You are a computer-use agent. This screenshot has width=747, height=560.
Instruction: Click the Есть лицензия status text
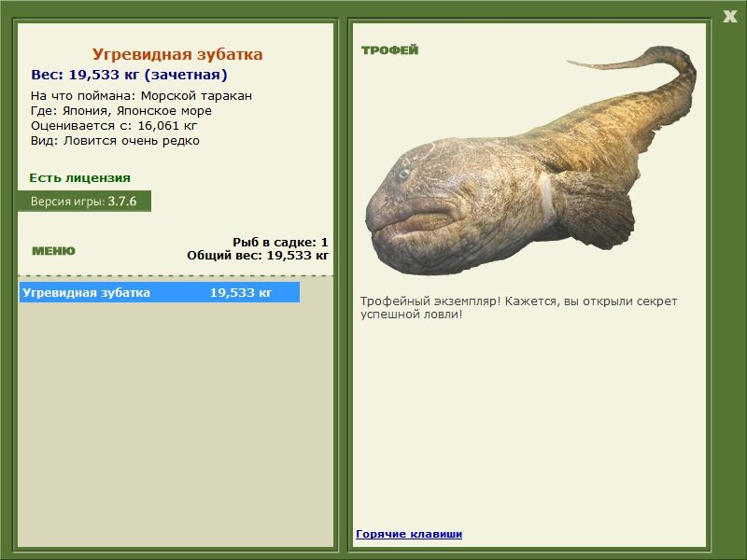pos(79,177)
